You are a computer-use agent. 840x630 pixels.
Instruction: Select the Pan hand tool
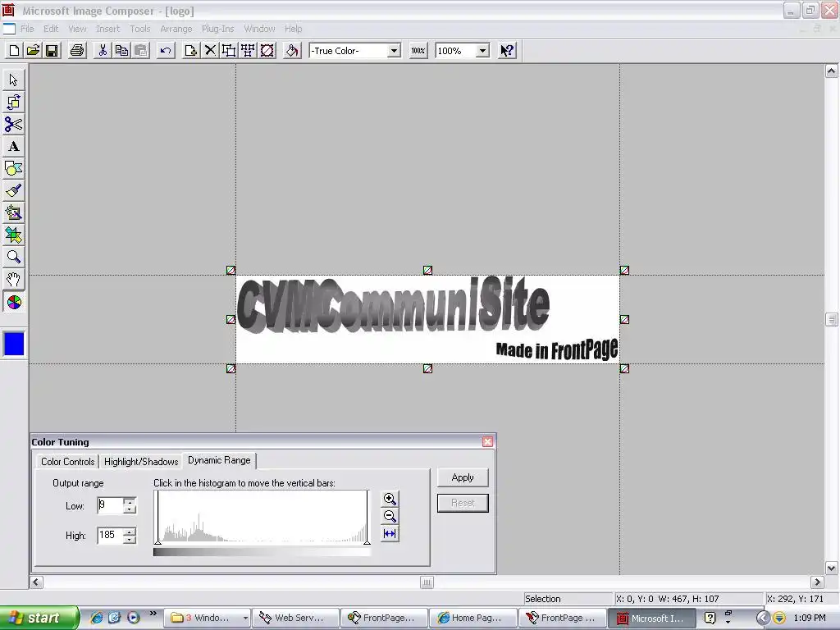(x=13, y=280)
